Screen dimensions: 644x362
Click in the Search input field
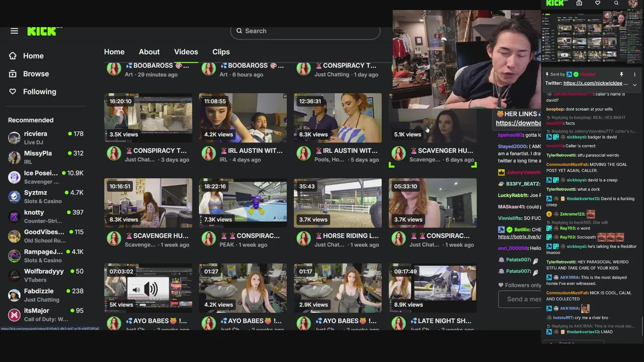coord(305,31)
